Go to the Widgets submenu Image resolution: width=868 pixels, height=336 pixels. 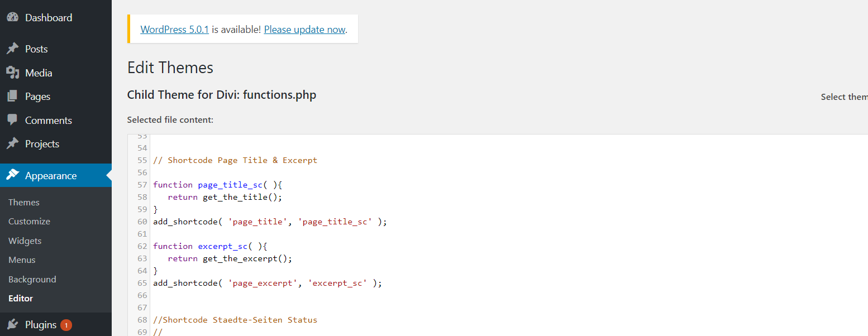[x=25, y=241]
